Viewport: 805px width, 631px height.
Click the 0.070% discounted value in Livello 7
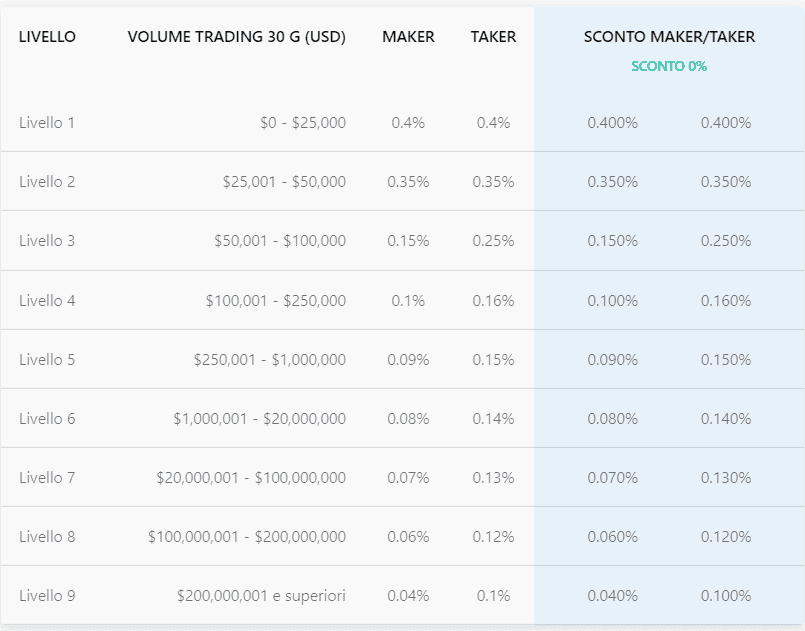point(612,477)
